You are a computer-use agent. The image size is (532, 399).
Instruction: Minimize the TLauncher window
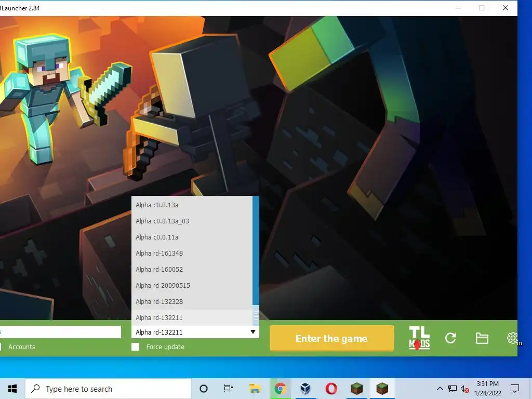tap(458, 8)
